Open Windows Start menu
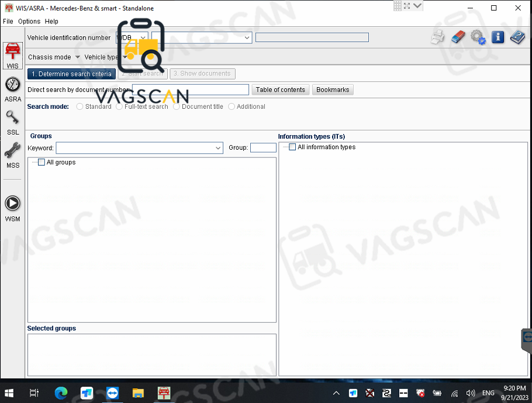Viewport: 532px width, 403px height. [9, 393]
